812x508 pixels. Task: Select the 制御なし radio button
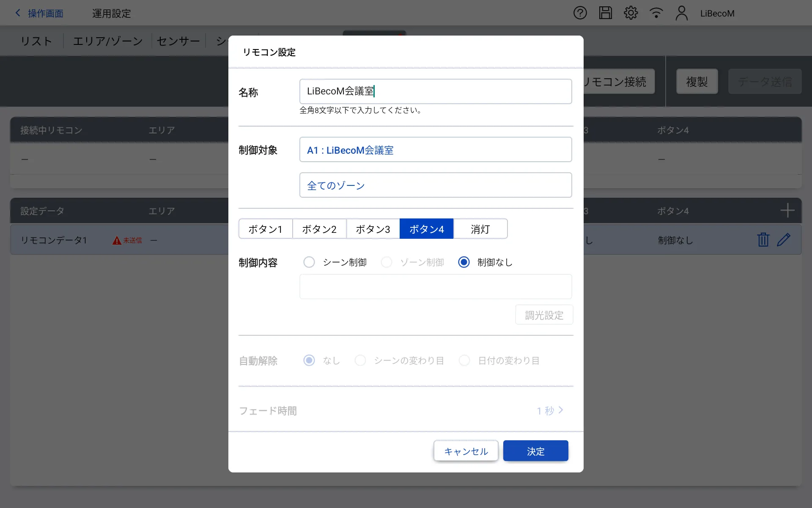coord(464,262)
